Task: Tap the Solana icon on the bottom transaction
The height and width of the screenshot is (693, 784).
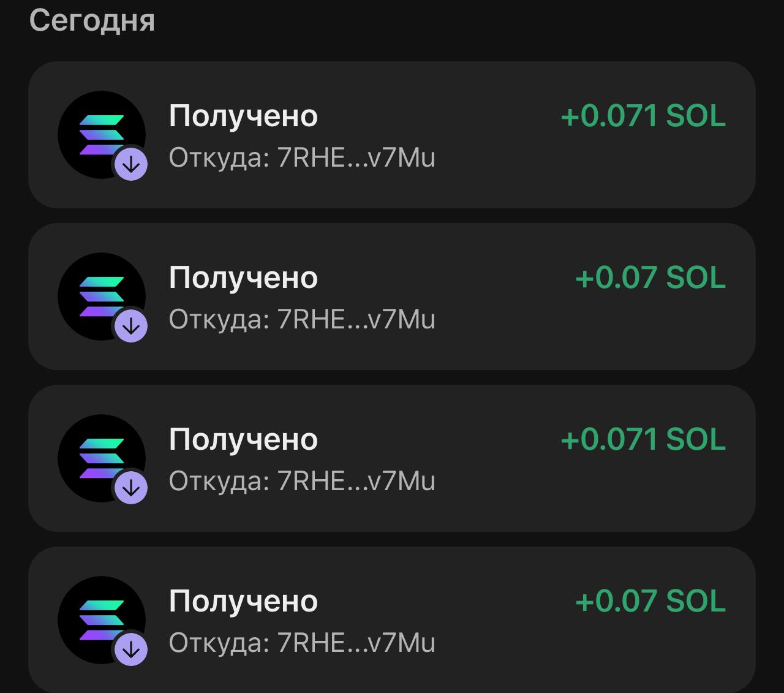Action: click(102, 621)
